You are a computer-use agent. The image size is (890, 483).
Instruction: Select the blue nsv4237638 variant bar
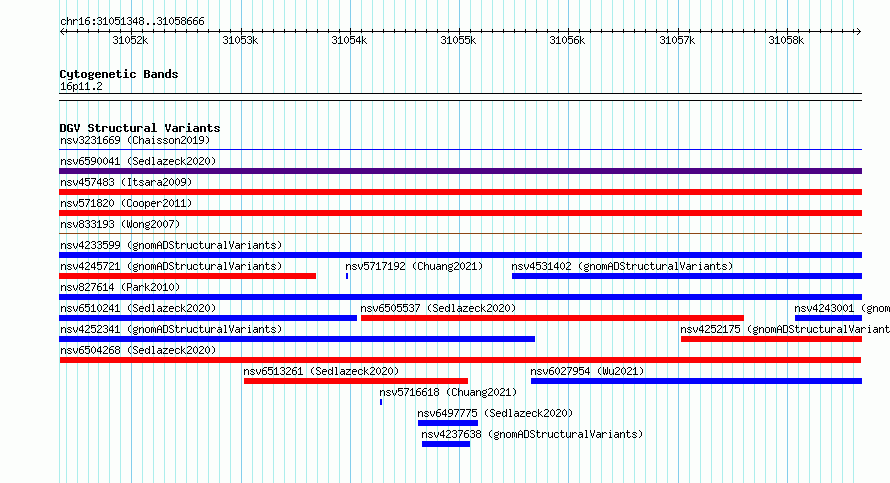446,444
